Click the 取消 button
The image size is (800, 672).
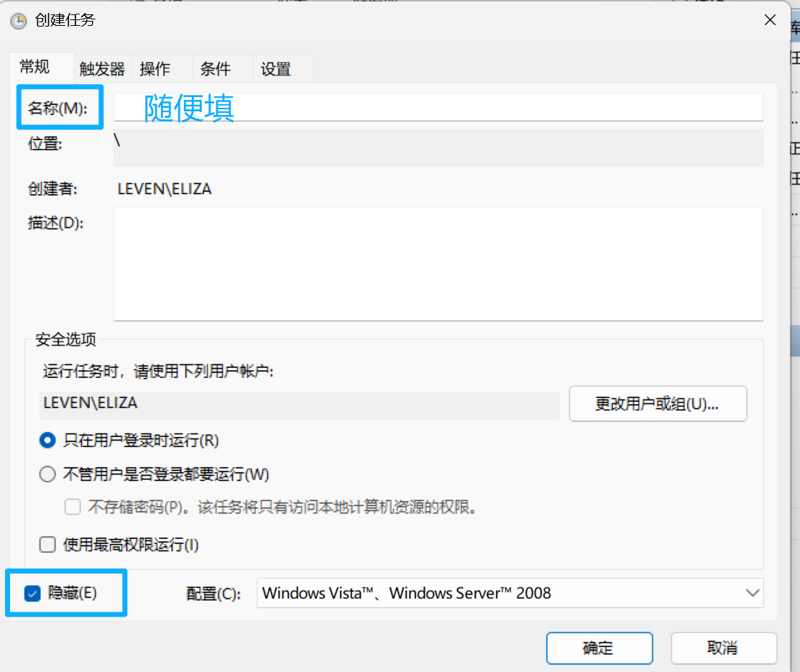coord(723,648)
